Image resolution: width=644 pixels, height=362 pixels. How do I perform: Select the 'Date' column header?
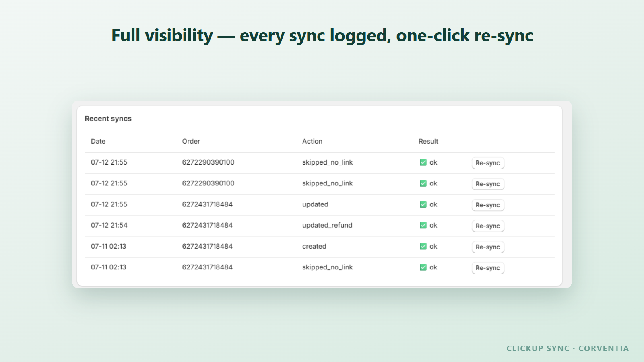[98, 141]
